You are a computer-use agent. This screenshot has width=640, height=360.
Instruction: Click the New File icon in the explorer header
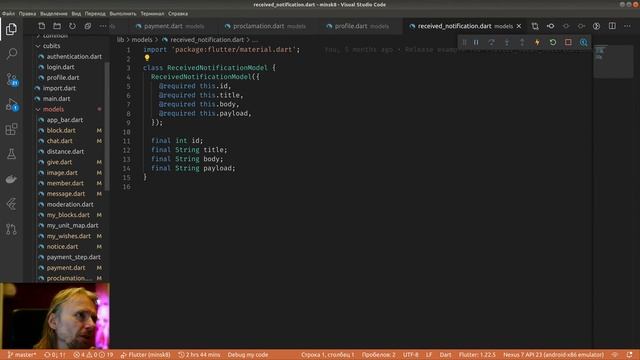[42, 26]
